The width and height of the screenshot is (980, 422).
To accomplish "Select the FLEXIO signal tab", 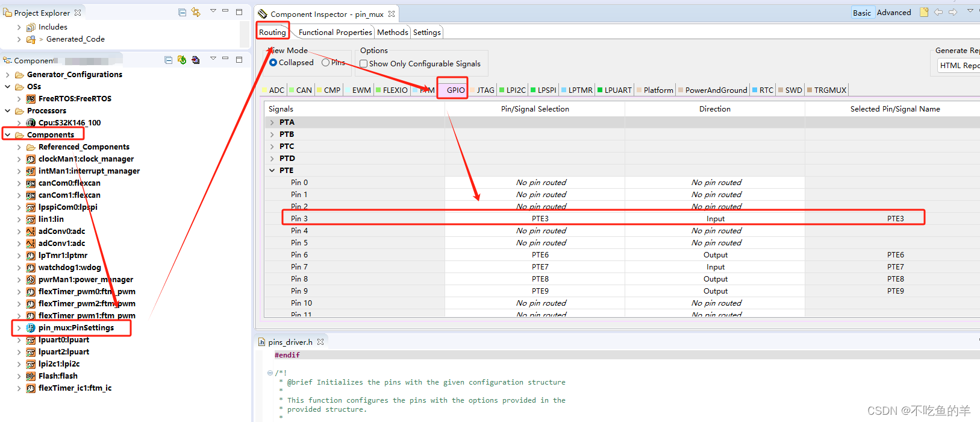I will click(x=392, y=90).
